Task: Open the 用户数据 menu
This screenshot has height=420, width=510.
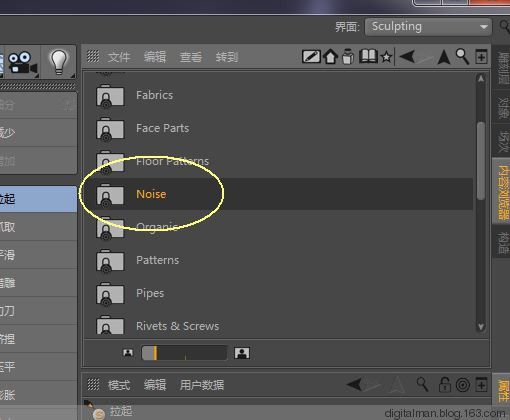Action: (202, 385)
